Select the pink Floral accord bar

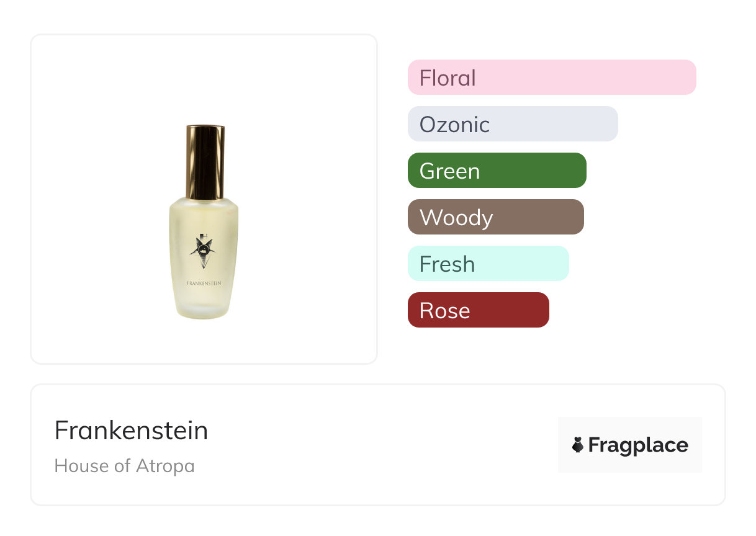[551, 78]
